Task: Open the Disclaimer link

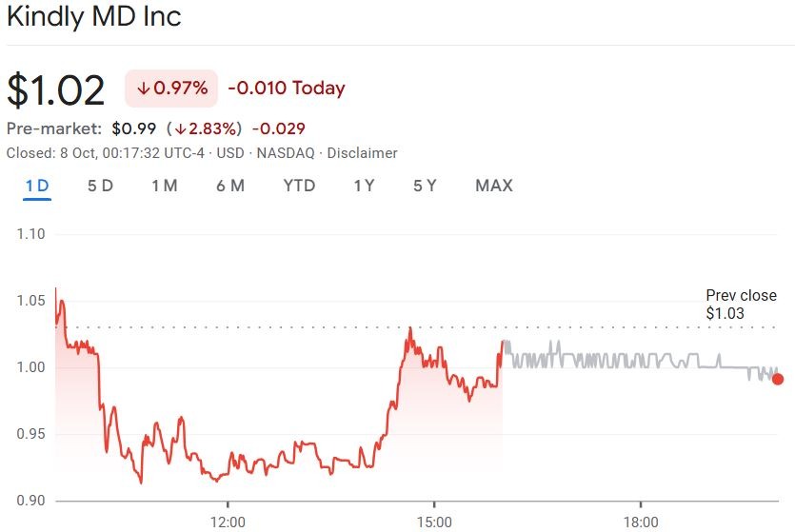Action: pos(362,153)
